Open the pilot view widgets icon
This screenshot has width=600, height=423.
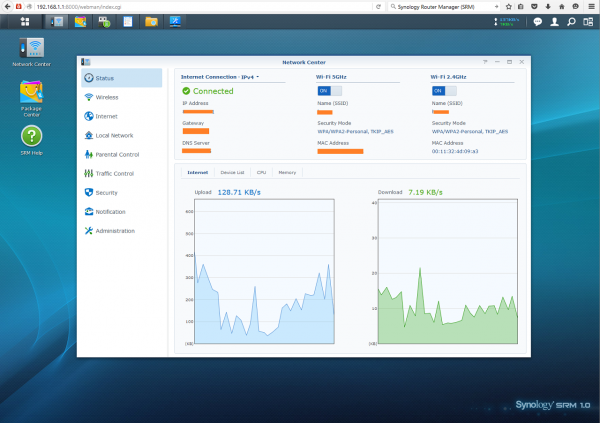[x=588, y=22]
